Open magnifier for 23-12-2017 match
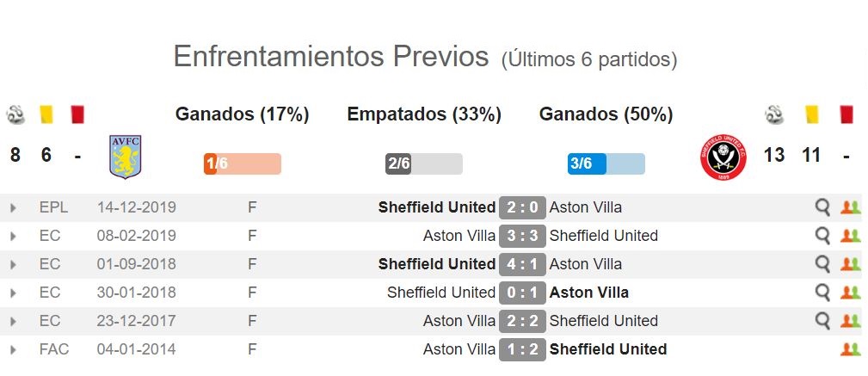This screenshot has width=868, height=376. (822, 321)
